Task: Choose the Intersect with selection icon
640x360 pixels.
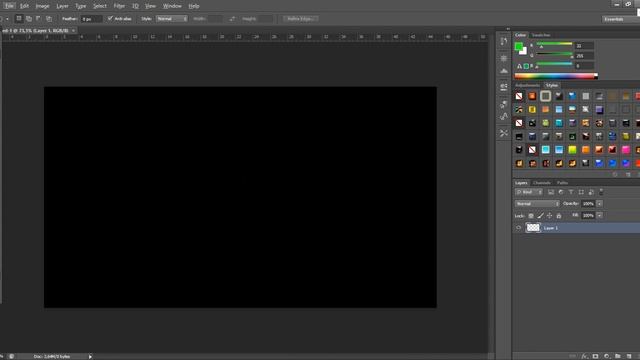Action: [49, 18]
